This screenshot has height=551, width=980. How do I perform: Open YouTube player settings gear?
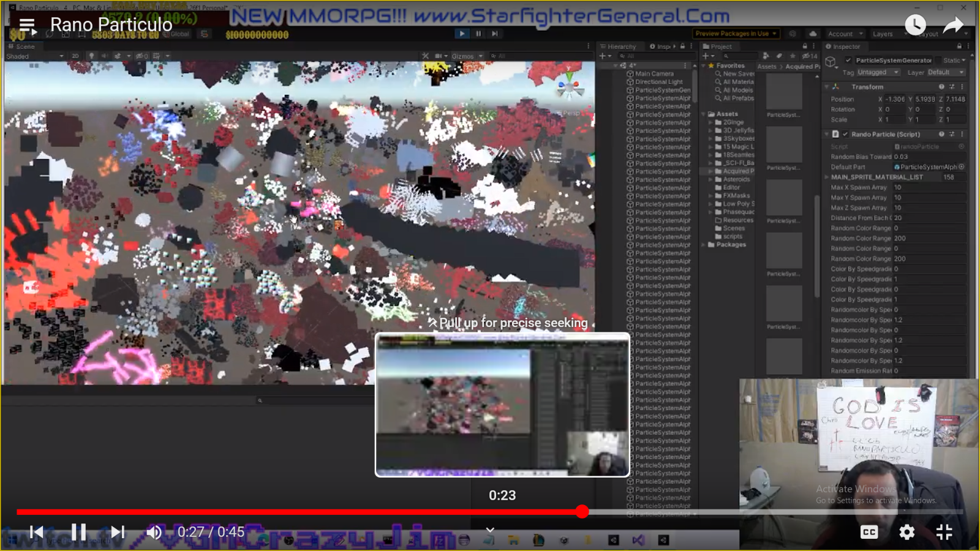(x=907, y=532)
